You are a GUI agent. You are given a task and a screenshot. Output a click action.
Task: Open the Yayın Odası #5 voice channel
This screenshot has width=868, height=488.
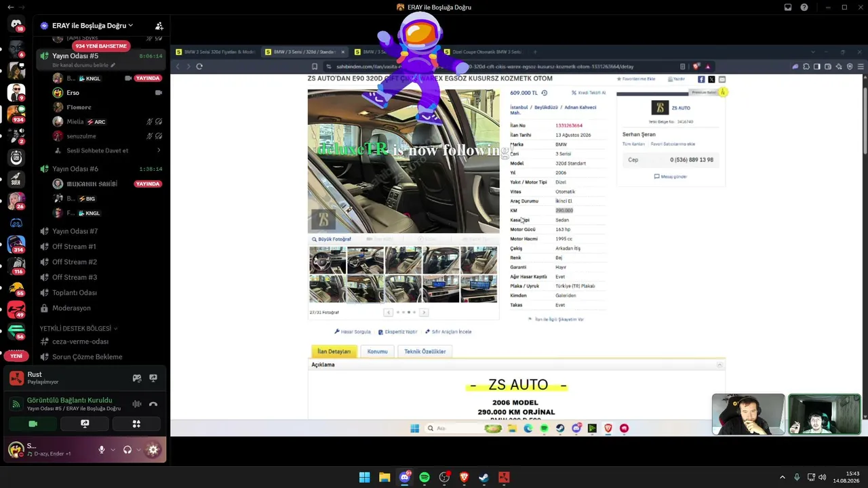75,56
